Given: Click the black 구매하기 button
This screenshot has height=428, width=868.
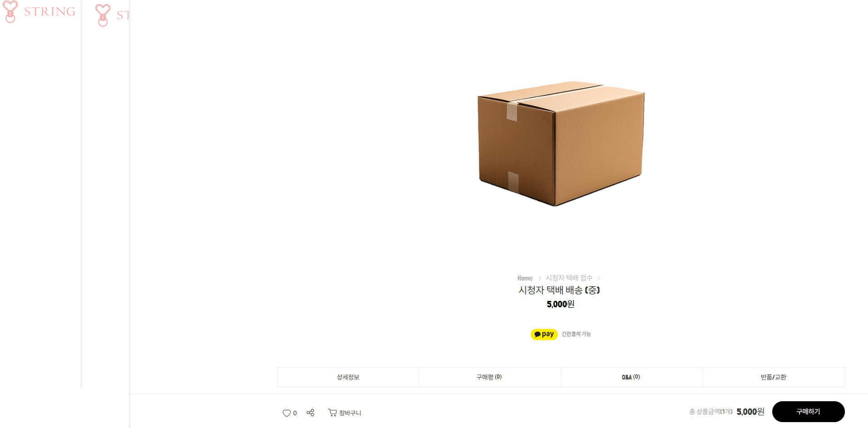Looking at the screenshot, I should pos(808,412).
